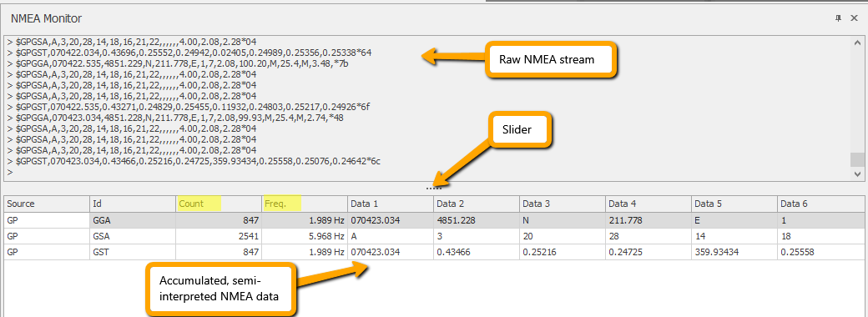Click the Data 3 column header

point(563,204)
